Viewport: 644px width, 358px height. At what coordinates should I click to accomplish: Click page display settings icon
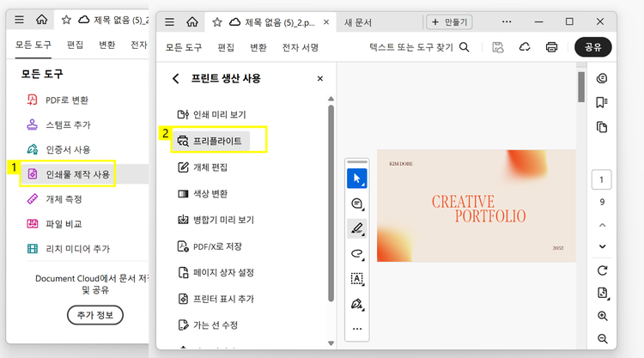(x=603, y=293)
